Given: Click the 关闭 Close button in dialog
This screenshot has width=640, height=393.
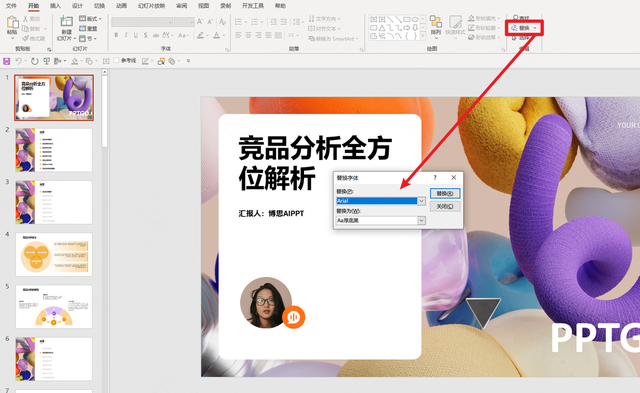Looking at the screenshot, I should click(x=445, y=206).
